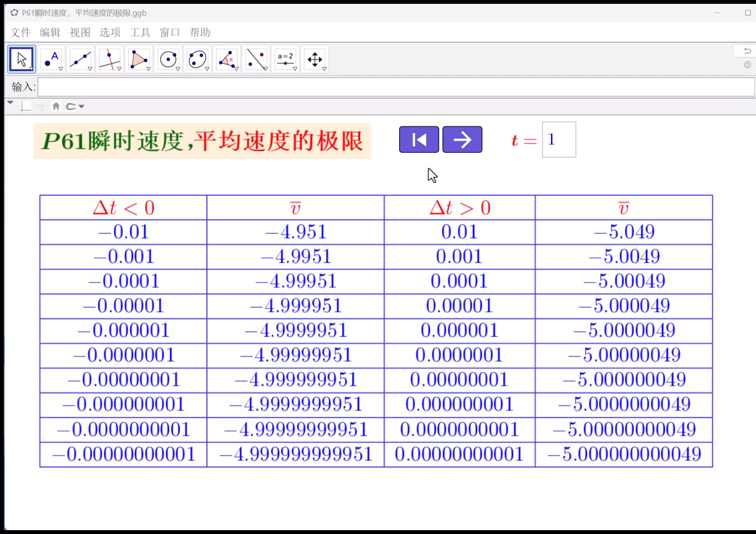Select the Move Graphics View tool
Screen dimensions: 756x534
[315, 59]
